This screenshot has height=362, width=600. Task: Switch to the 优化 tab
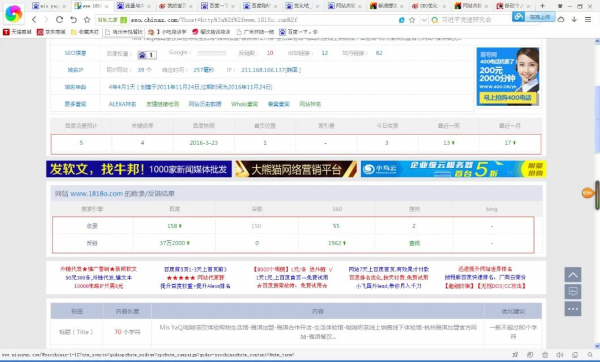point(302,6)
